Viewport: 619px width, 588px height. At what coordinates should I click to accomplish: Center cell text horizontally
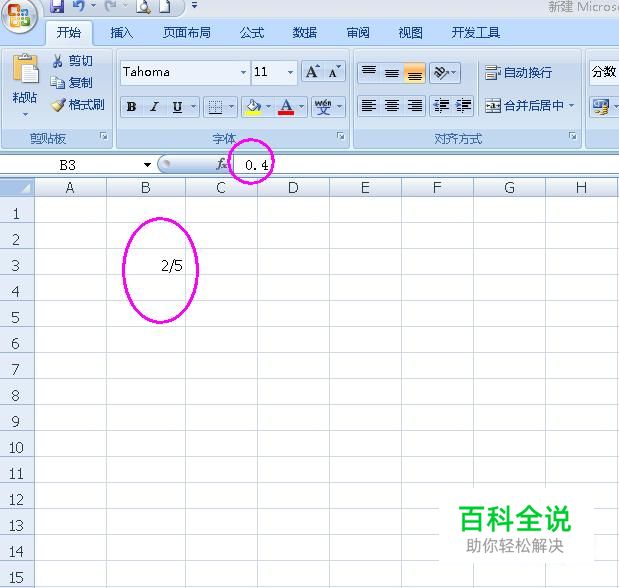[x=392, y=106]
